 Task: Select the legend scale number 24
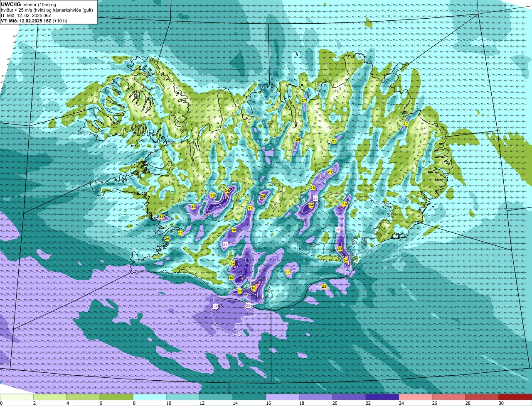pos(401,403)
